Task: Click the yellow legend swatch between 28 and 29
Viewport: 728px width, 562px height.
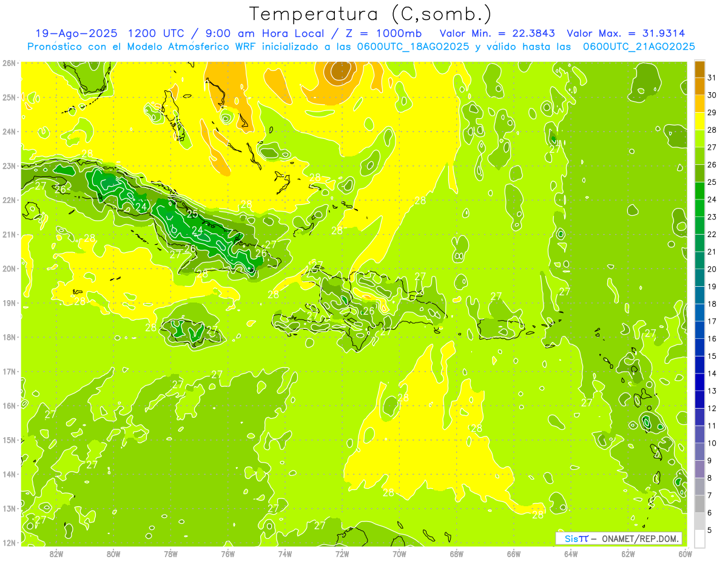Action: 700,121
